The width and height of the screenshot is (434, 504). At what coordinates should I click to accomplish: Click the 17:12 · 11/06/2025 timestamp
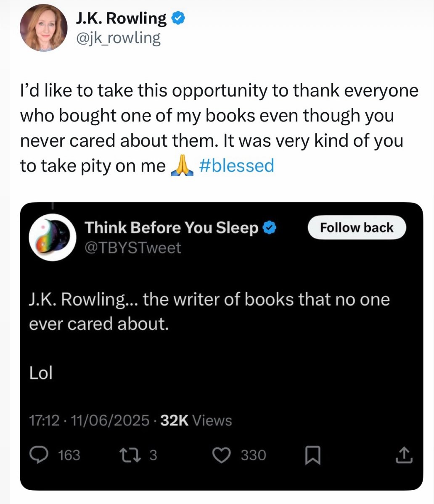tap(89, 420)
